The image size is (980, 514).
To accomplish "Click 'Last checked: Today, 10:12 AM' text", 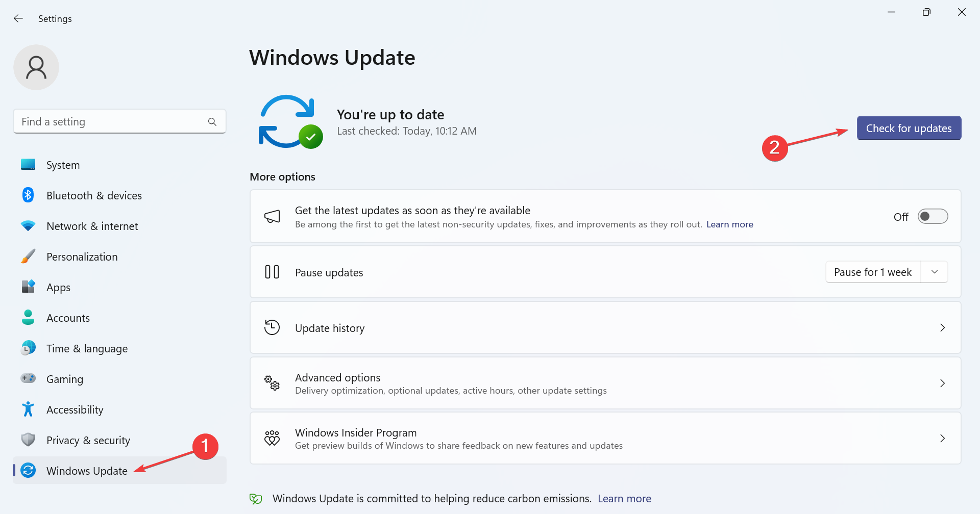I will coord(407,131).
